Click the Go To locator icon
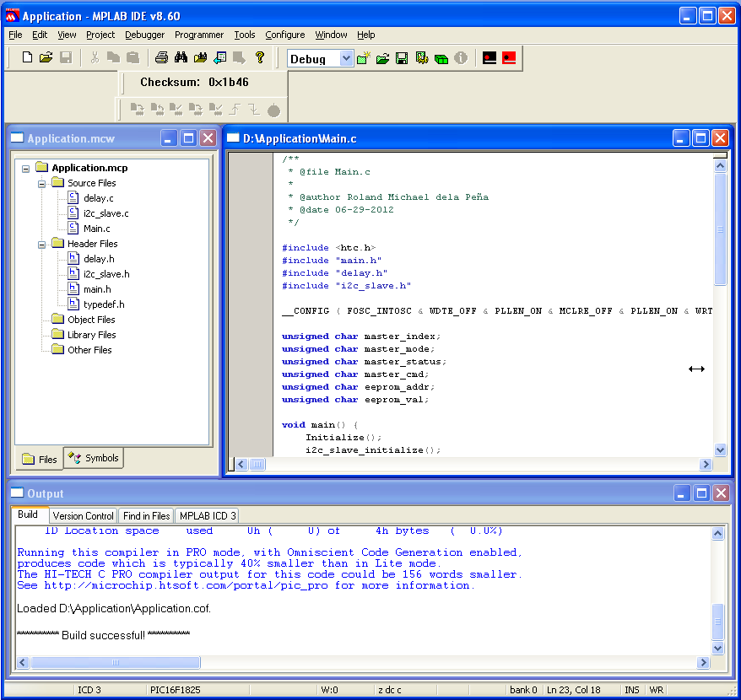 [x=219, y=57]
